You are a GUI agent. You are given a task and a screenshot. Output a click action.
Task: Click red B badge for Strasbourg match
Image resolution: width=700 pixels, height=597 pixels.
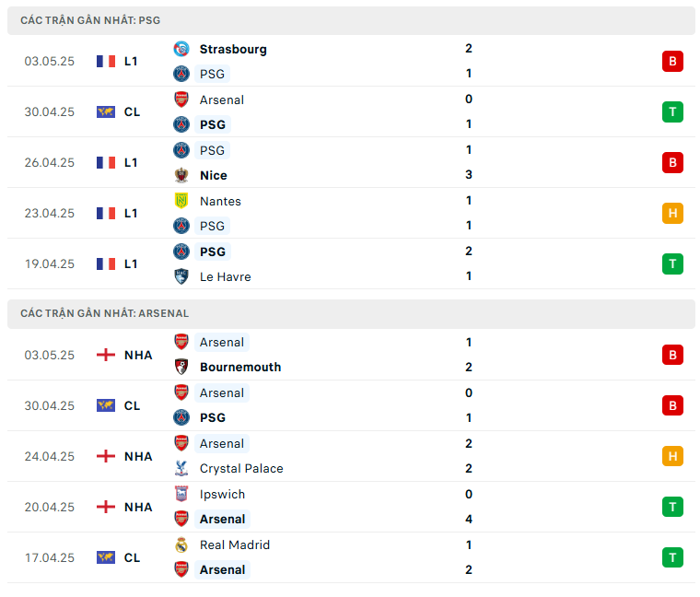click(x=672, y=62)
